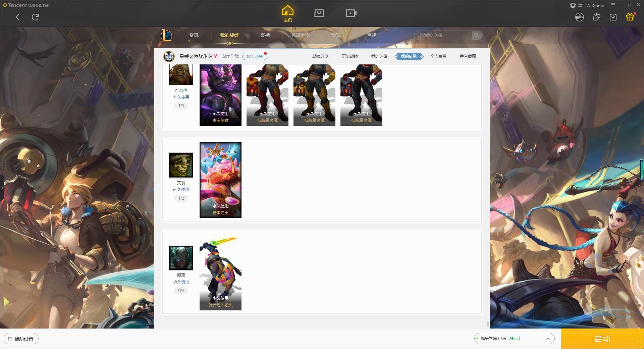
Task: Click the skin list scrollbar thumb
Action: click(488, 324)
